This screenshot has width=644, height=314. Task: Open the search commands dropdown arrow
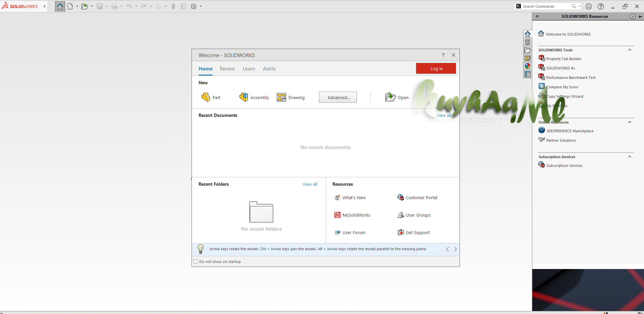579,6
